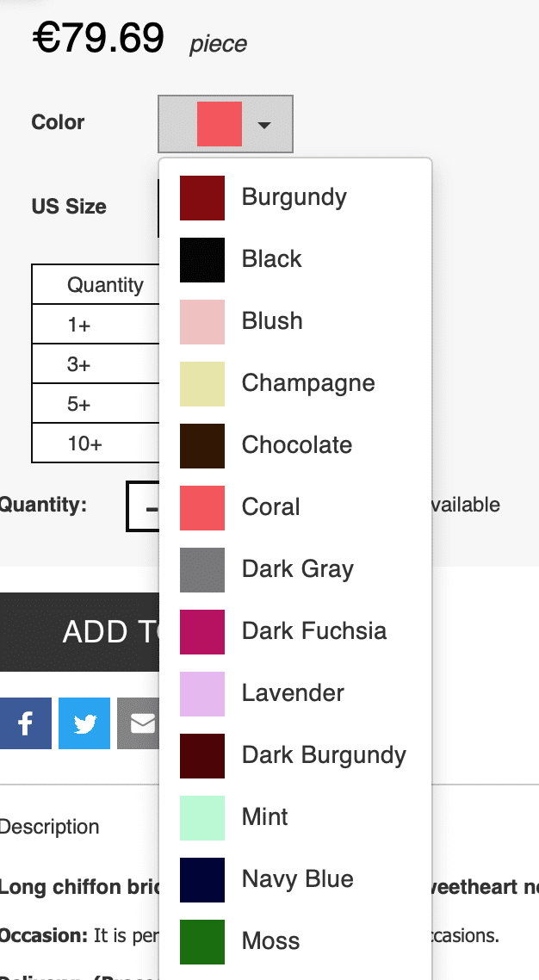Viewport: 539px width, 980px height.
Task: Pick the Dark Gray swatch
Action: coord(202,569)
